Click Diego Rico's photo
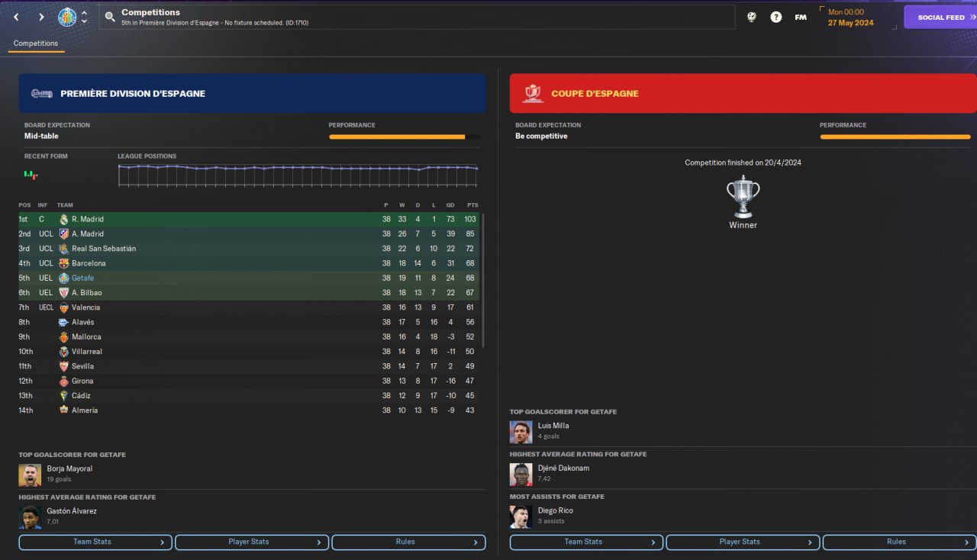The width and height of the screenshot is (977, 560). 521,517
